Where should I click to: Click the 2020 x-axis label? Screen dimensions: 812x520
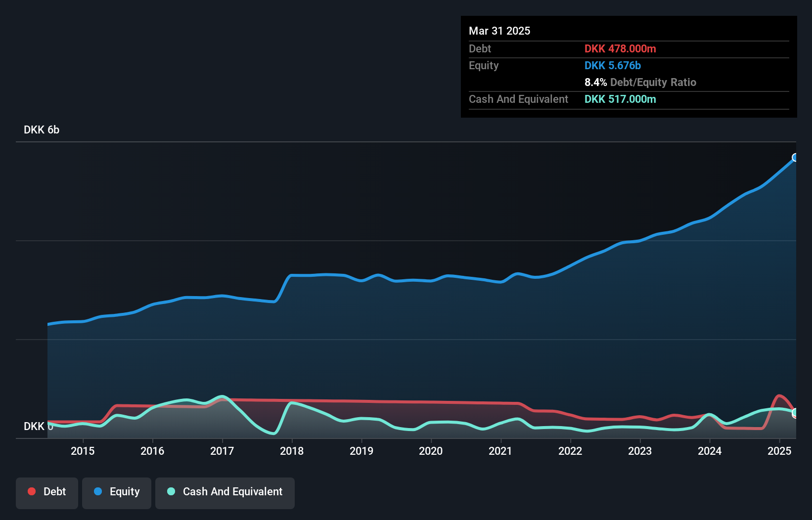coord(431,451)
